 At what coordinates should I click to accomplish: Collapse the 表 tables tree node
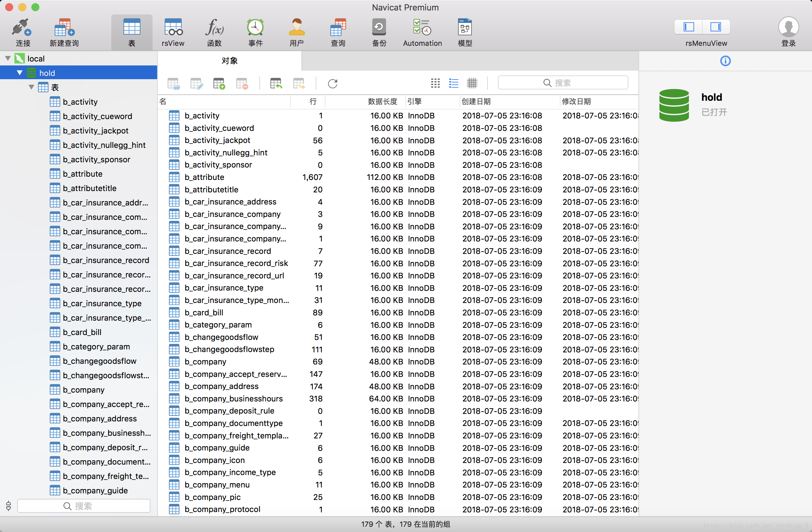(31, 87)
